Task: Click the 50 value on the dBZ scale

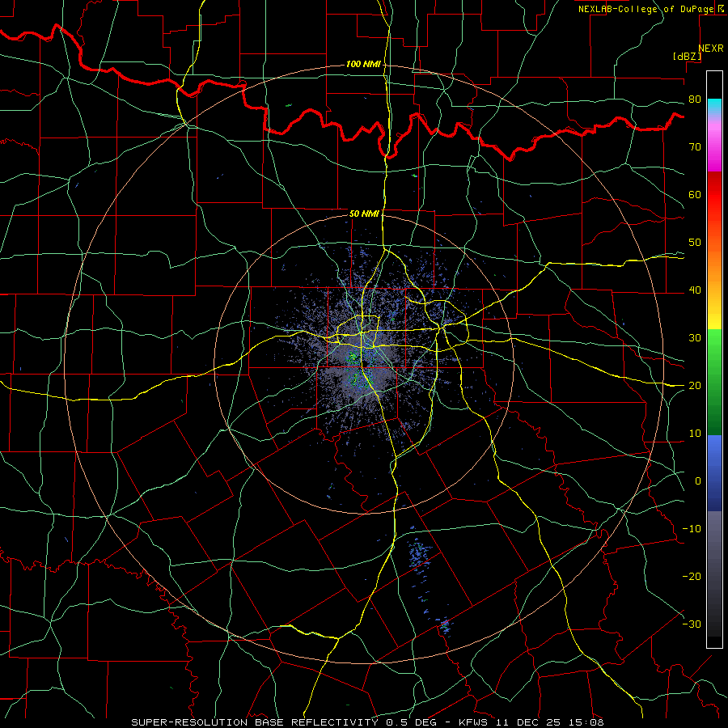Action: (695, 243)
